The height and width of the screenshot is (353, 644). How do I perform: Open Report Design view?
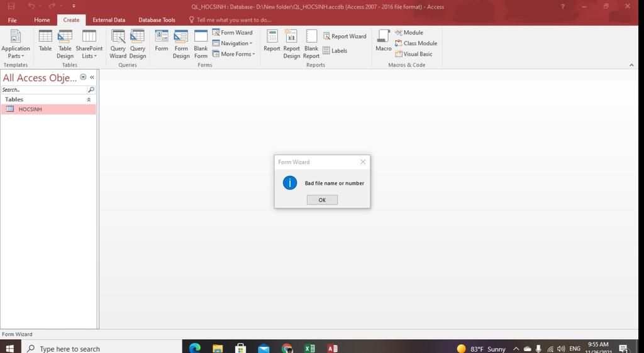[x=292, y=44]
